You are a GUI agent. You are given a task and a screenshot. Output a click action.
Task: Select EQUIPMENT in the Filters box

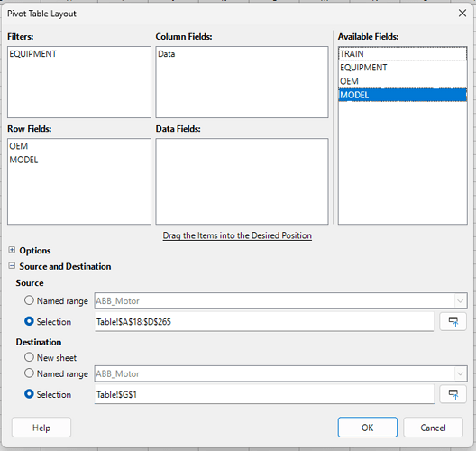(32, 54)
